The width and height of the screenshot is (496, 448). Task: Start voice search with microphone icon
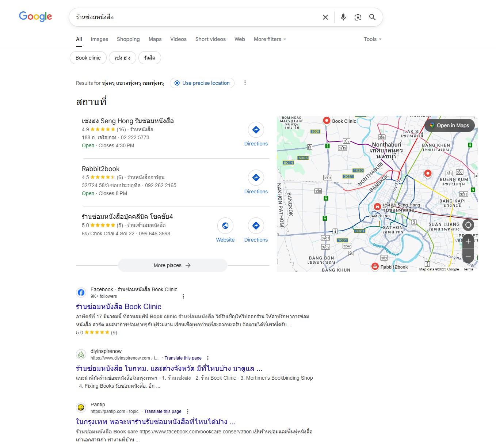click(343, 17)
